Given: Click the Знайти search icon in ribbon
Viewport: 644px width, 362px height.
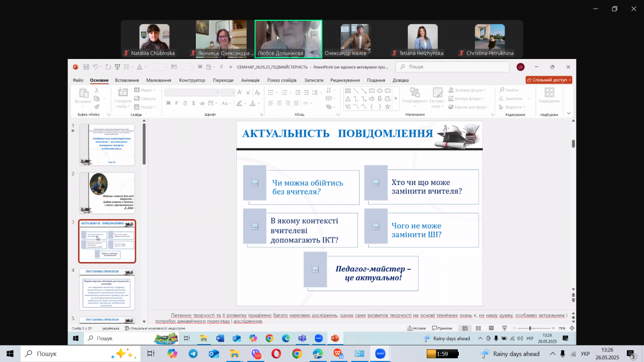Looking at the screenshot, I should 508,90.
